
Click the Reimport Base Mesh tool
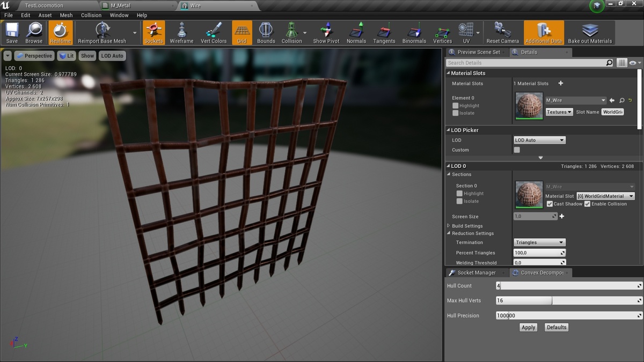[102, 33]
